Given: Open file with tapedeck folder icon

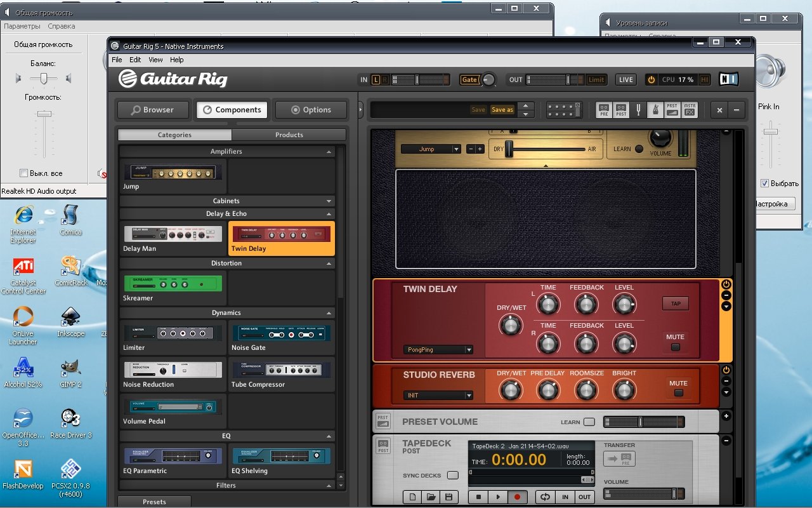Looking at the screenshot, I should pyautogui.click(x=431, y=497).
